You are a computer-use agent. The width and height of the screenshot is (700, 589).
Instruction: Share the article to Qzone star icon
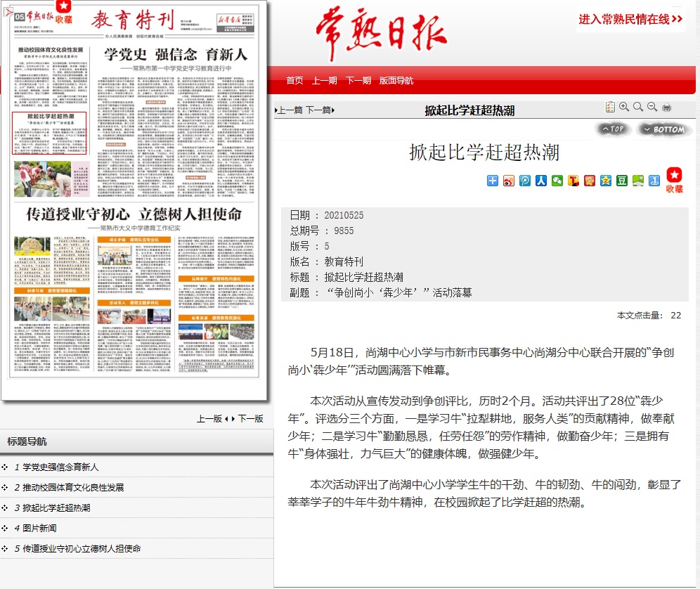coord(605,181)
